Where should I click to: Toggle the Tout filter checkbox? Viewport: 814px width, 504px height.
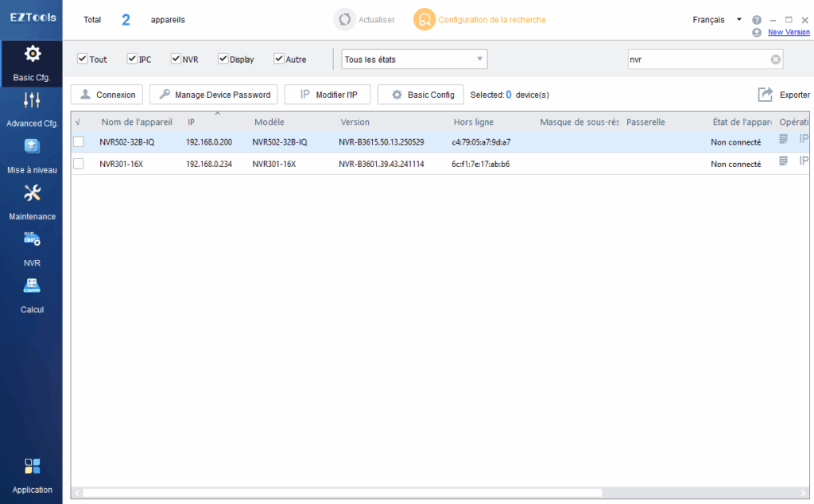pyautogui.click(x=82, y=59)
